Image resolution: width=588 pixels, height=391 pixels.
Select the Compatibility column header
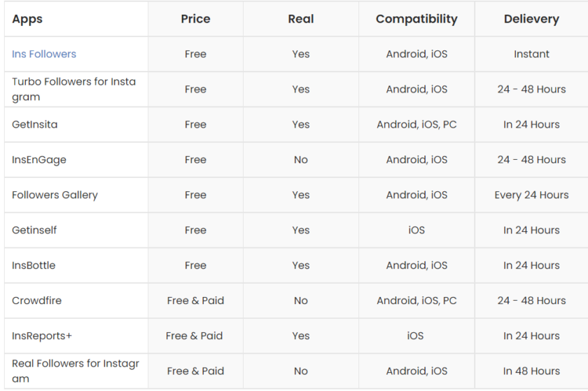(416, 19)
